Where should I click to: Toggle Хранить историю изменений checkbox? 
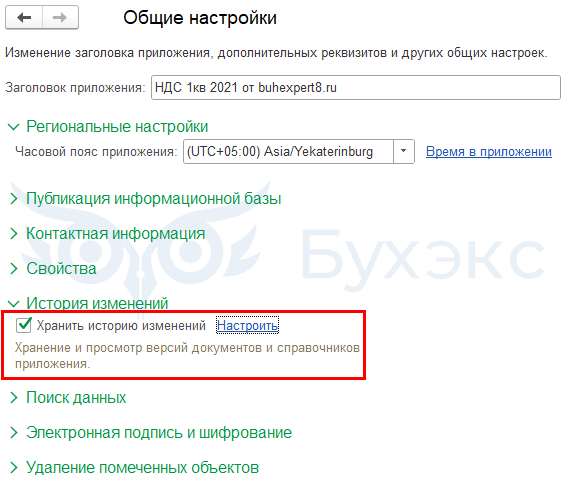[24, 325]
